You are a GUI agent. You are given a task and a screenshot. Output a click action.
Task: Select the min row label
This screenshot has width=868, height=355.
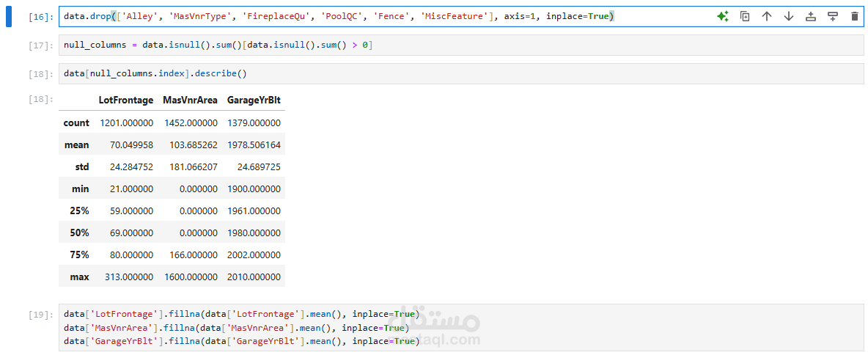[80, 189]
